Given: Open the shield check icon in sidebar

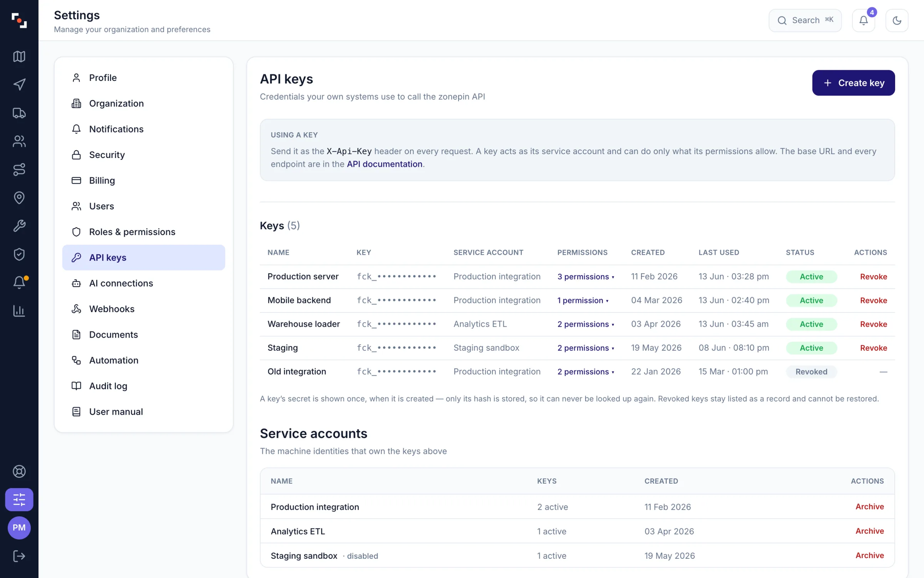Looking at the screenshot, I should (19, 254).
